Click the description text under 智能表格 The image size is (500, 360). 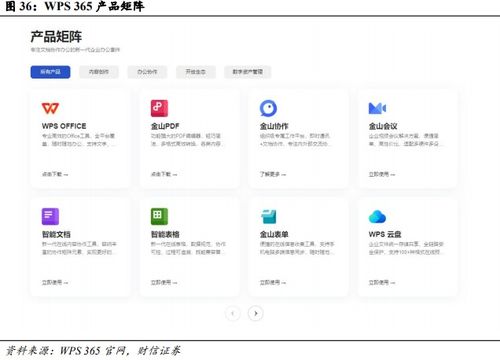click(188, 248)
